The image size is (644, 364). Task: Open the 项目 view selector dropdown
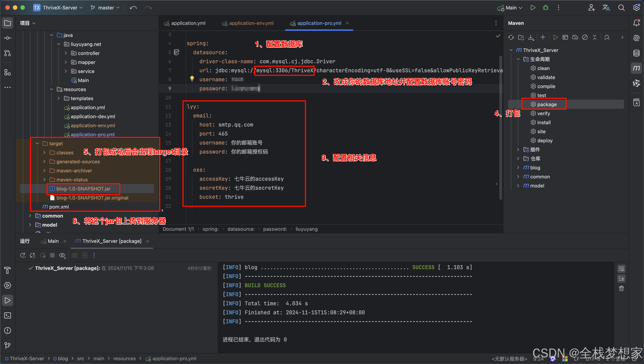(27, 23)
